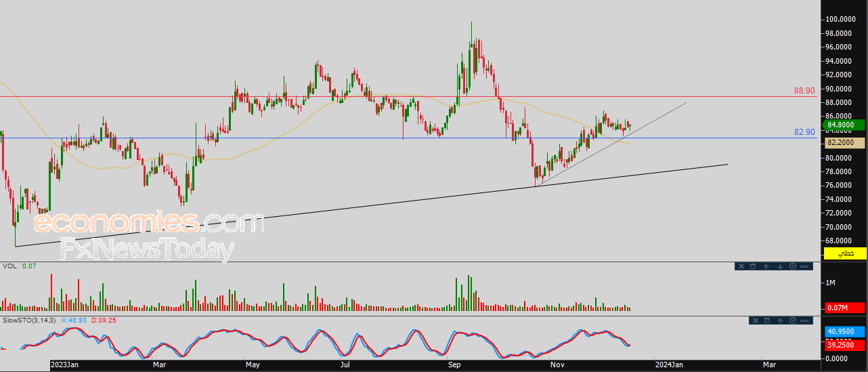Close the SlowSTO indicator panel
The image size is (868, 372).
tap(756, 321)
